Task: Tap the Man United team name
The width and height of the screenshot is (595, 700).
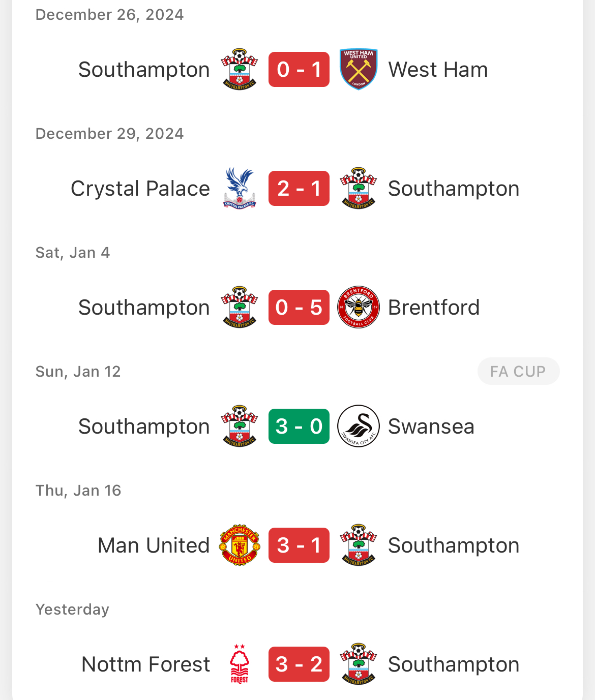Action: coord(154,545)
